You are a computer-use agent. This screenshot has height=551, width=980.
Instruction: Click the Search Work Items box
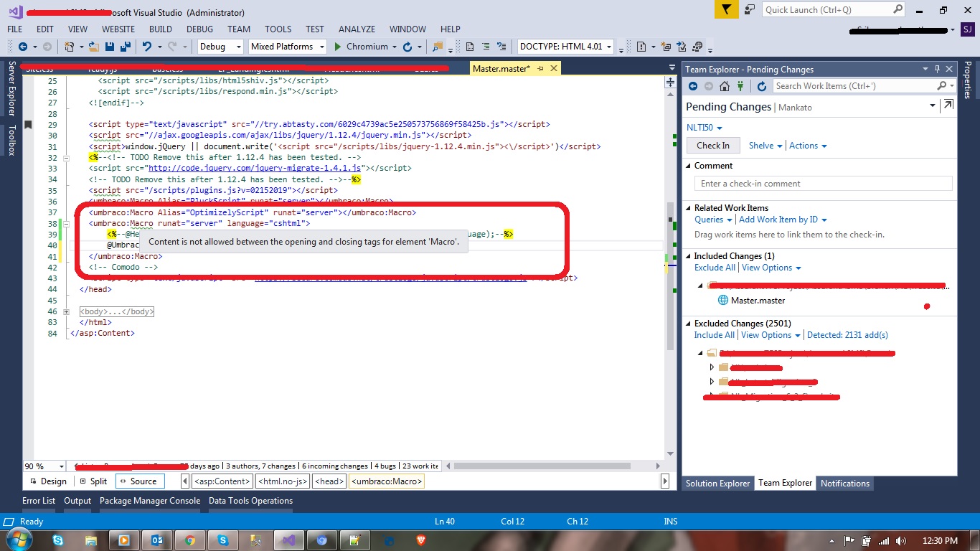pyautogui.click(x=864, y=86)
